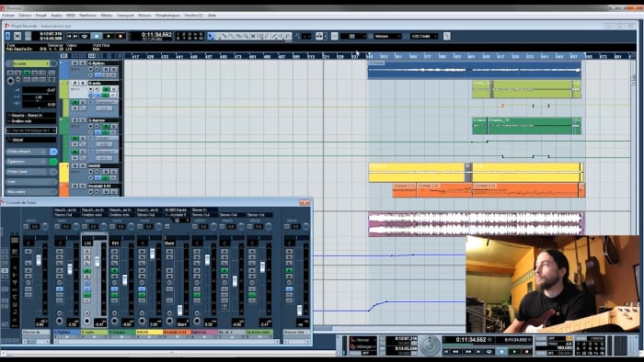The image size is (644, 362).
Task: Click the Kontakt mixer channel fader
Action: tap(180, 310)
